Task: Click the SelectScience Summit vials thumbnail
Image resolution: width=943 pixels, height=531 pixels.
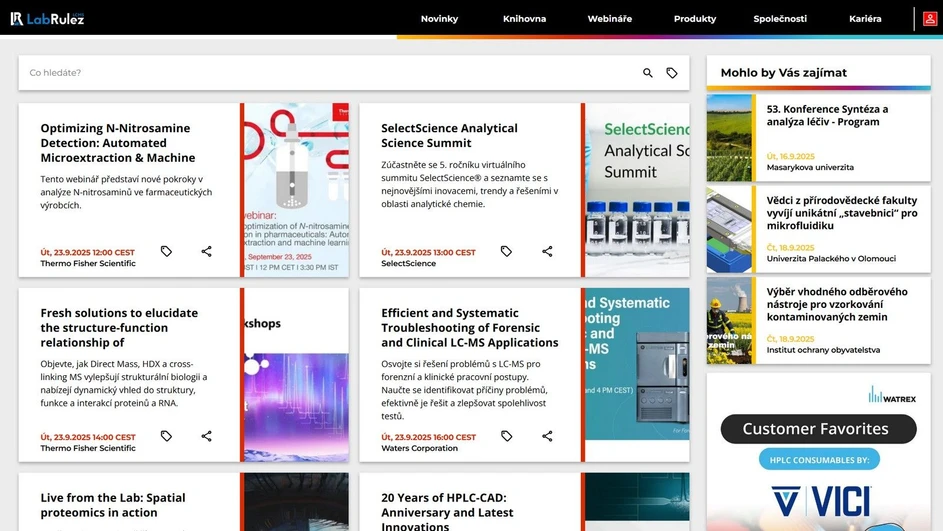Action: [x=637, y=190]
